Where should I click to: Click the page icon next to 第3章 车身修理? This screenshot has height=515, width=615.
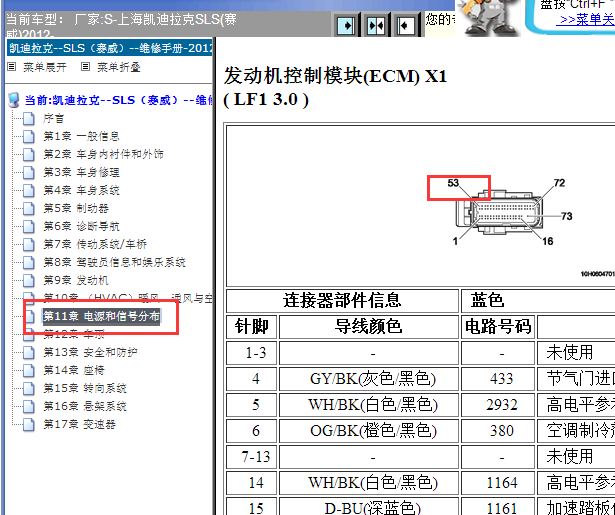click(x=29, y=172)
